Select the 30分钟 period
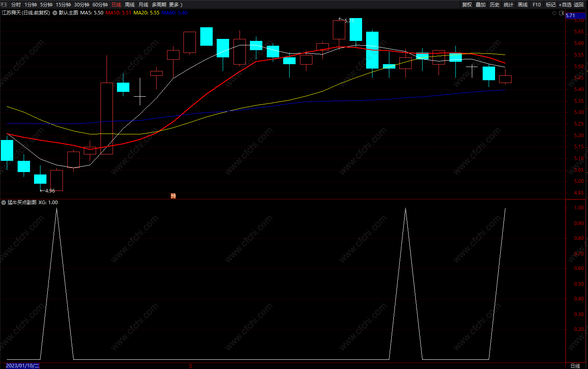588x369 pixels. pyautogui.click(x=82, y=5)
